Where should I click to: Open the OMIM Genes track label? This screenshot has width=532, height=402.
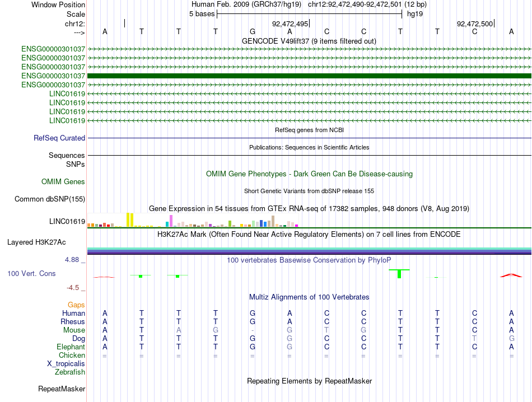pyautogui.click(x=63, y=181)
